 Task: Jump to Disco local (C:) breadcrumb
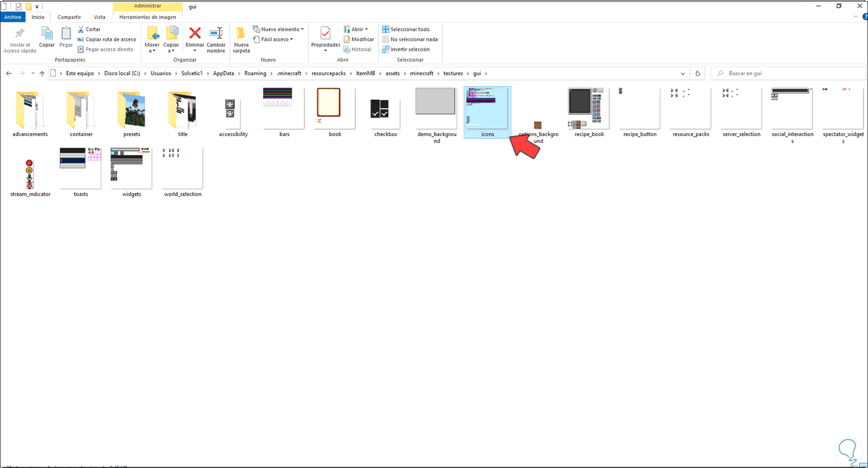pos(122,74)
